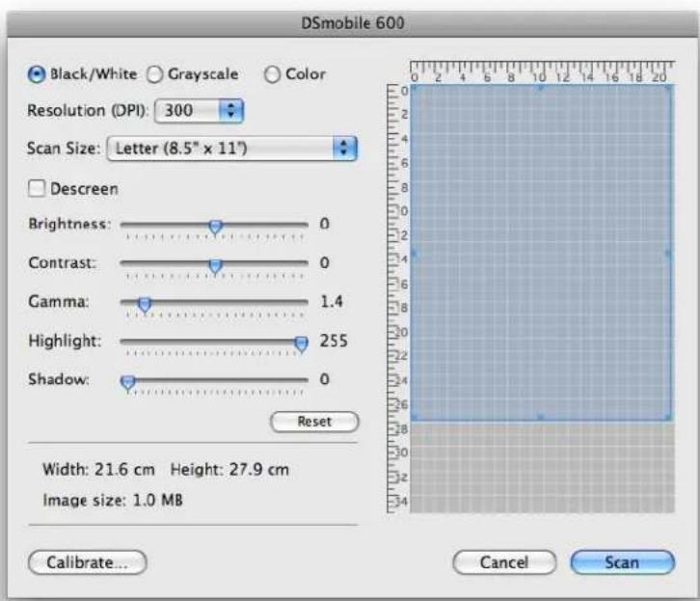Click the gray unselected area below the scan region

[542, 468]
